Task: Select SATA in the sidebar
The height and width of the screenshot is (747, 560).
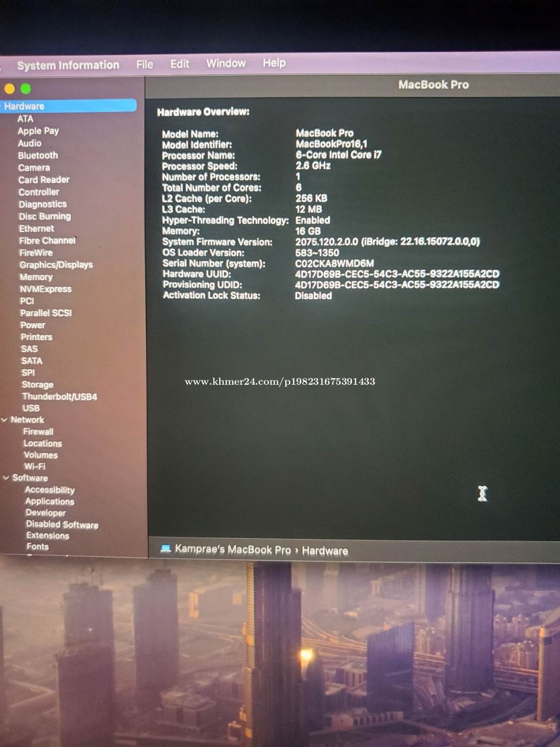Action: coord(31,361)
